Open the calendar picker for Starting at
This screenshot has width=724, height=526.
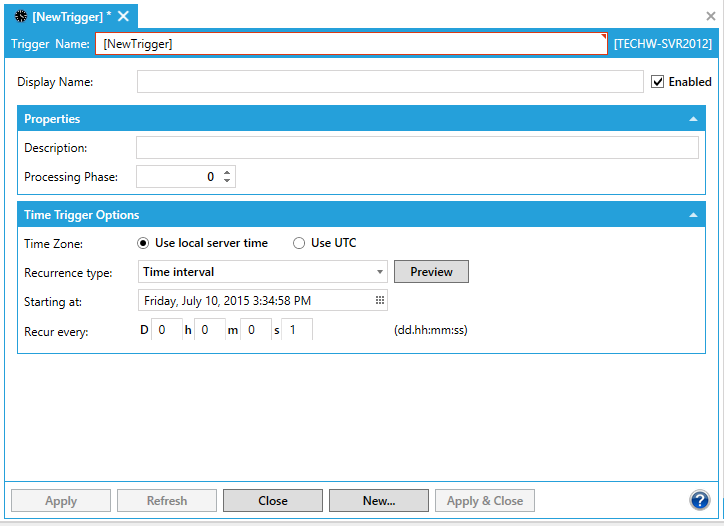click(379, 300)
